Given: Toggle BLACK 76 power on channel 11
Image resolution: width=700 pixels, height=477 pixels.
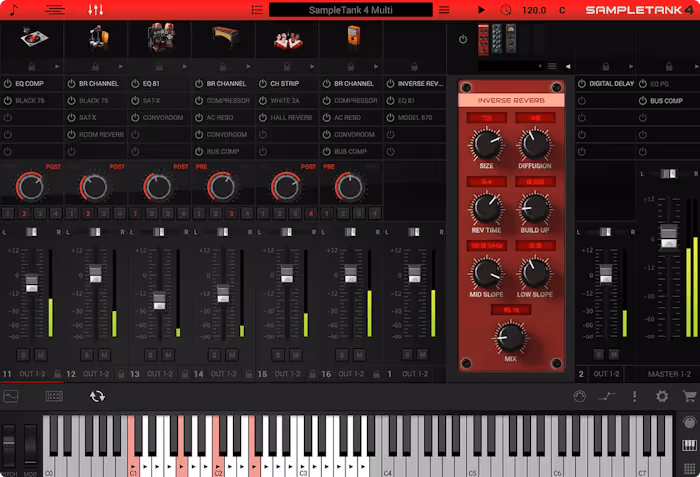Looking at the screenshot, I should (8, 100).
